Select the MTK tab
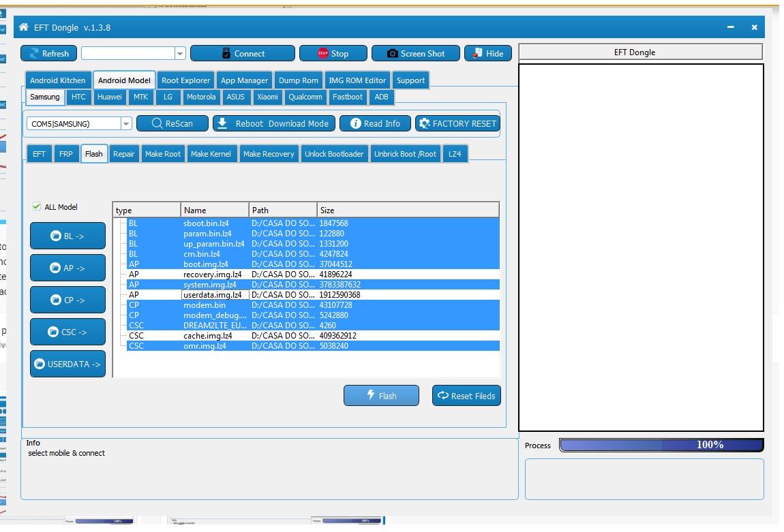Viewport: 784px width, 532px height. tap(140, 97)
